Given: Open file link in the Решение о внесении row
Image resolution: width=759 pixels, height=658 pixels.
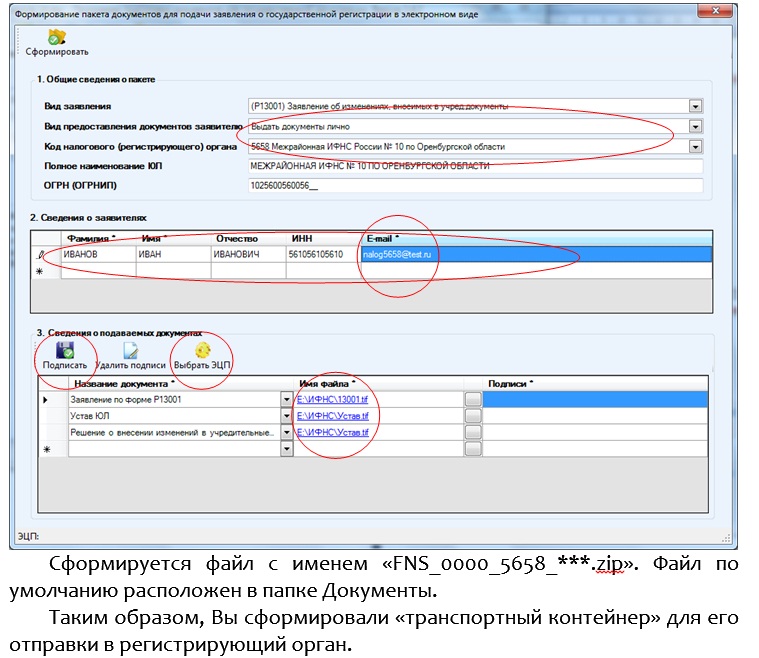Looking at the screenshot, I should [x=333, y=432].
